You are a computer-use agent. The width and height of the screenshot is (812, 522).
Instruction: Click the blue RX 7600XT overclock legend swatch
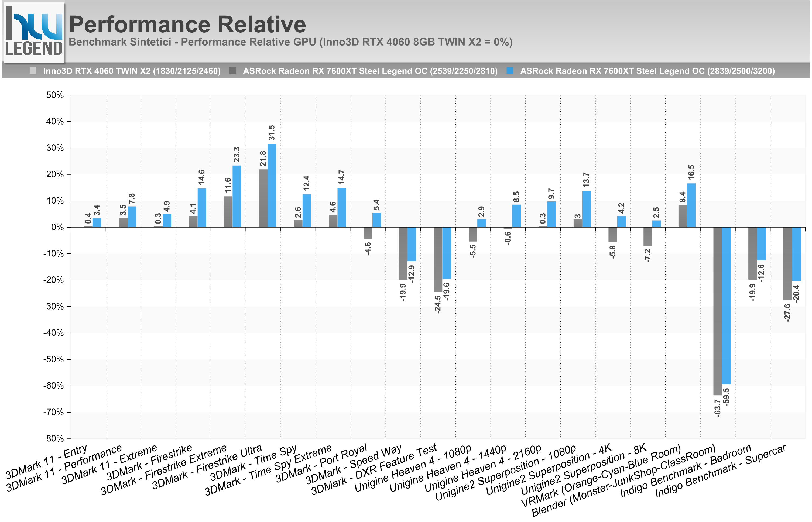[510, 70]
